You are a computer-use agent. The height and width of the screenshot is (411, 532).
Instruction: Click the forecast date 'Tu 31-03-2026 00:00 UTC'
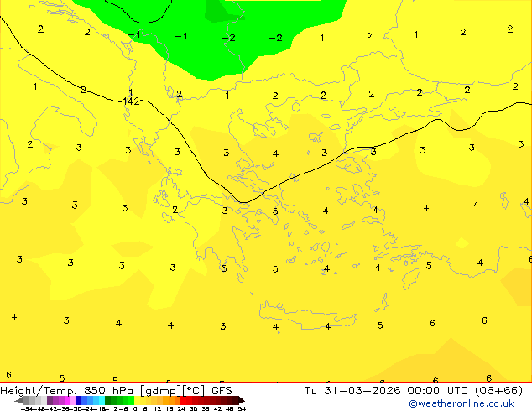[387, 391]
